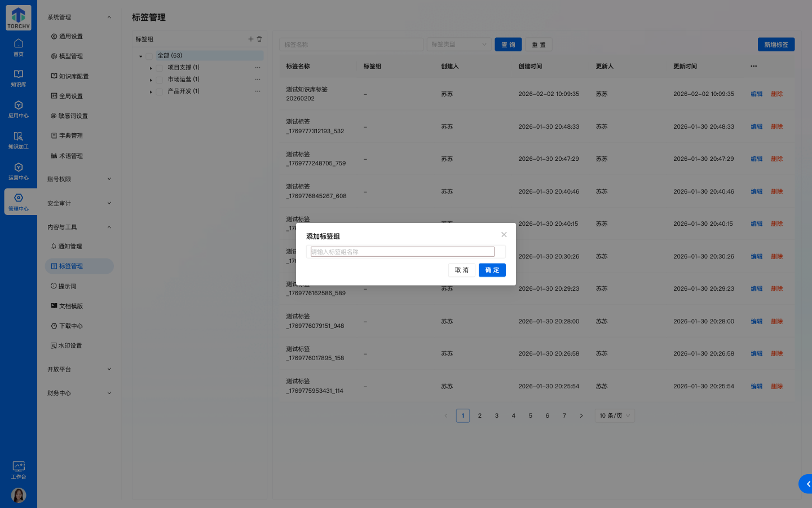This screenshot has height=508, width=812.
Task: Click the trash icon in 标签组 panel header
Action: pyautogui.click(x=259, y=39)
